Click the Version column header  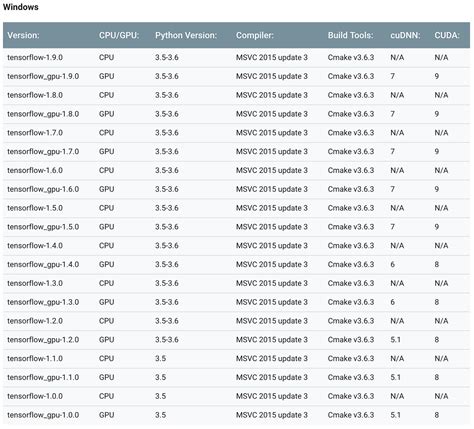point(23,35)
